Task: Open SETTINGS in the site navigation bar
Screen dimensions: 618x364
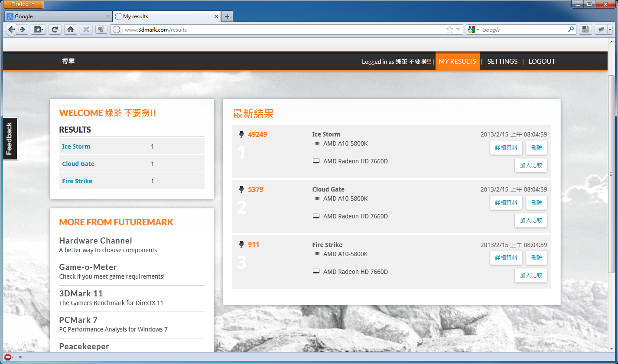Action: pos(502,62)
